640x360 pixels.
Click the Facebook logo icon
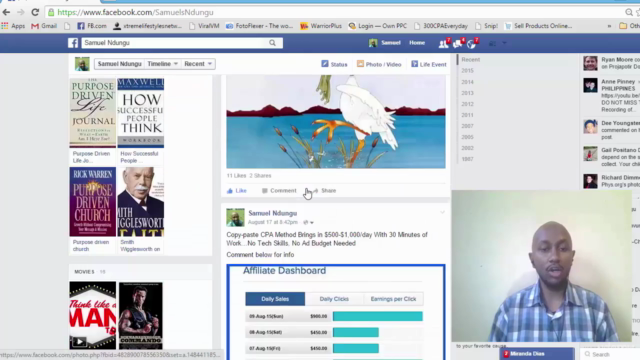click(x=73, y=43)
